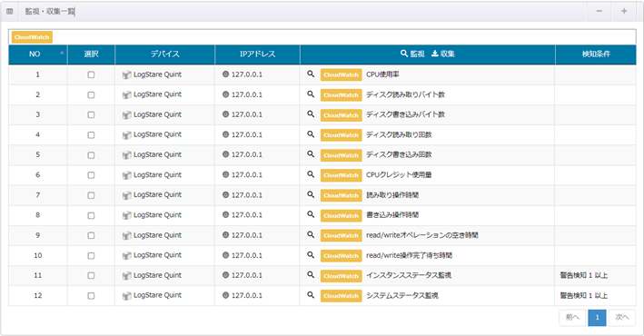
Task: Check the selection box for row 12
Action: pyautogui.click(x=91, y=296)
